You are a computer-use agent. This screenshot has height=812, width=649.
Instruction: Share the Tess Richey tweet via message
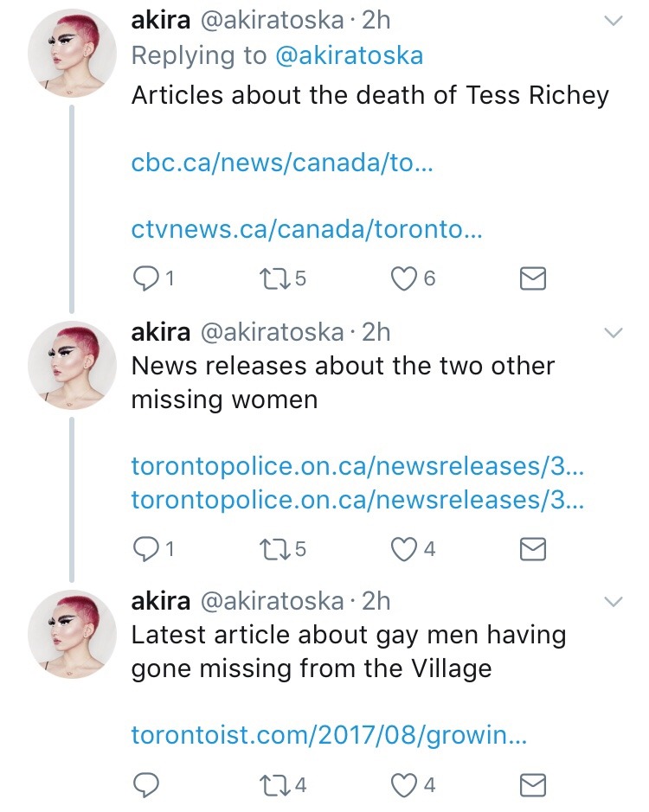[532, 278]
